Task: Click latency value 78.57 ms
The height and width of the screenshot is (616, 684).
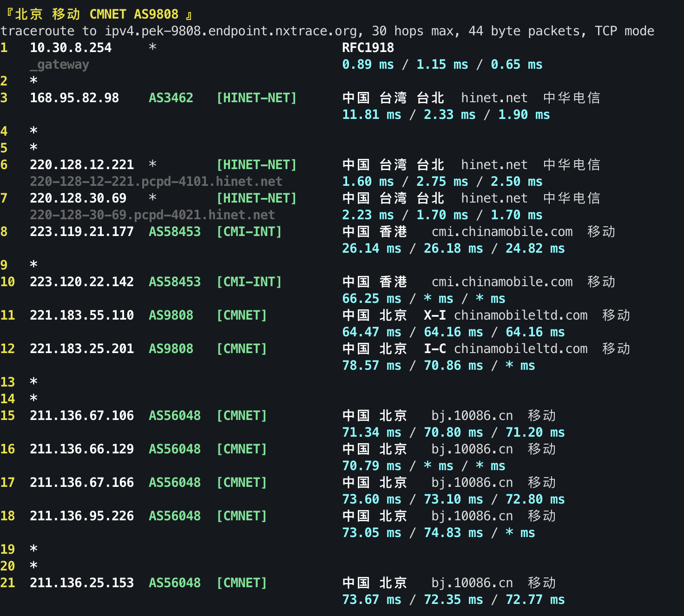Action: pos(372,366)
